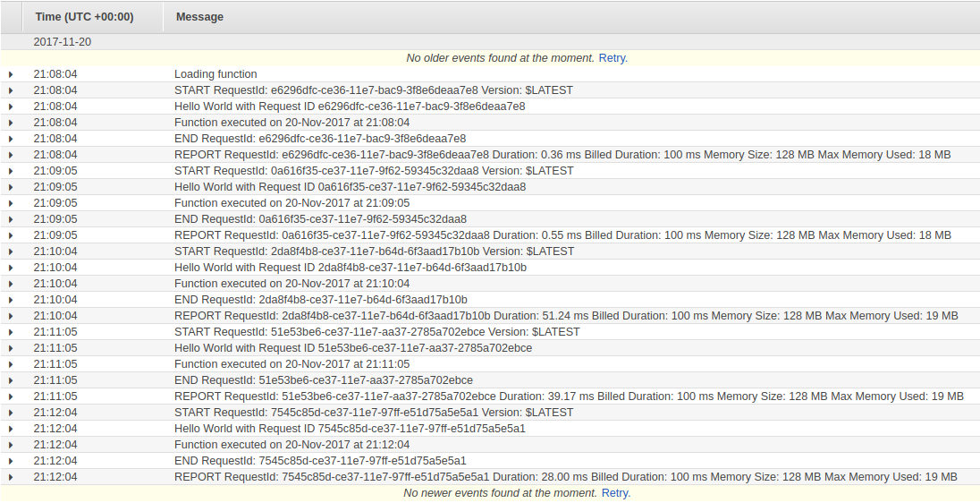Click 'No older events found at the moment.' text
Image resolution: width=980 pixels, height=503 pixels.
pos(500,58)
